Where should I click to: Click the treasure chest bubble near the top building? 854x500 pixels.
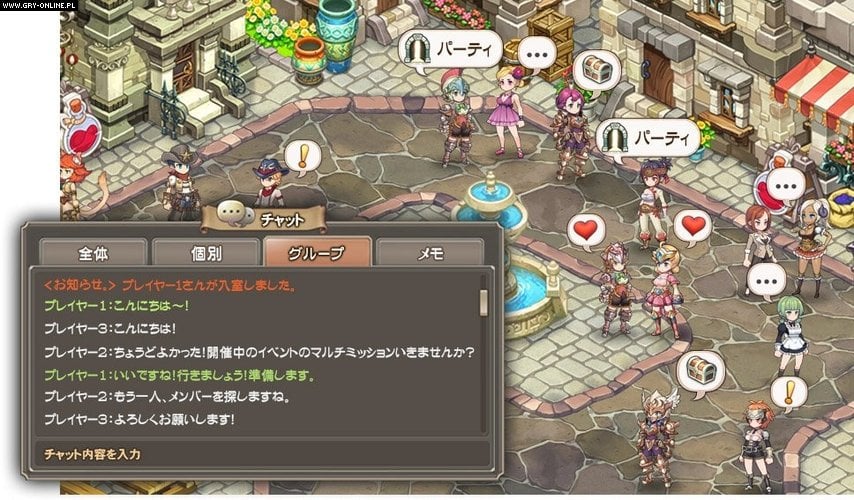tap(597, 71)
